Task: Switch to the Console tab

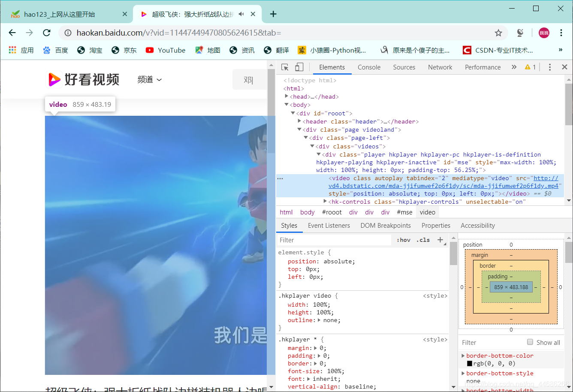Action: point(369,67)
